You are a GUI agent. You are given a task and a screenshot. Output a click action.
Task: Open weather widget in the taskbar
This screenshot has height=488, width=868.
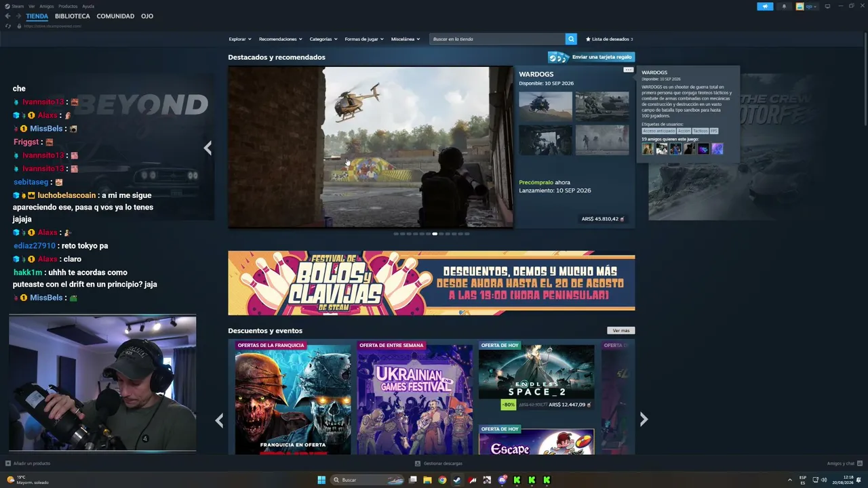click(27, 480)
